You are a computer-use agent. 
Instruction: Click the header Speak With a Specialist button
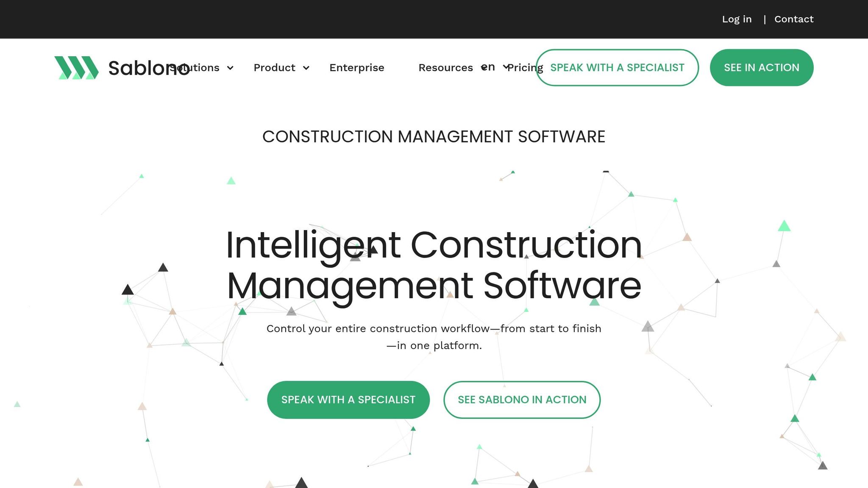tap(617, 68)
